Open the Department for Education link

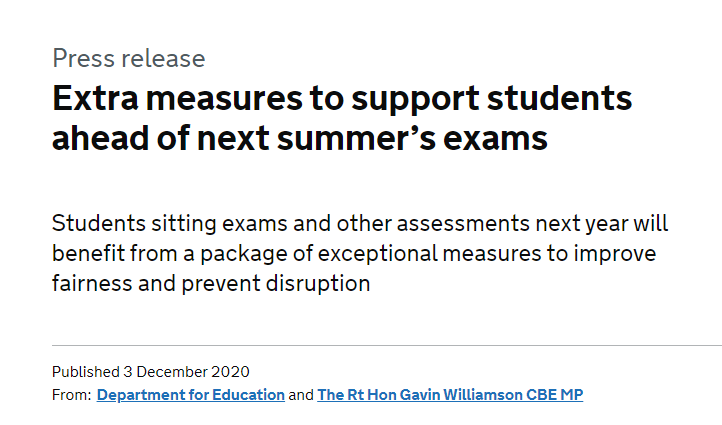[x=191, y=395]
